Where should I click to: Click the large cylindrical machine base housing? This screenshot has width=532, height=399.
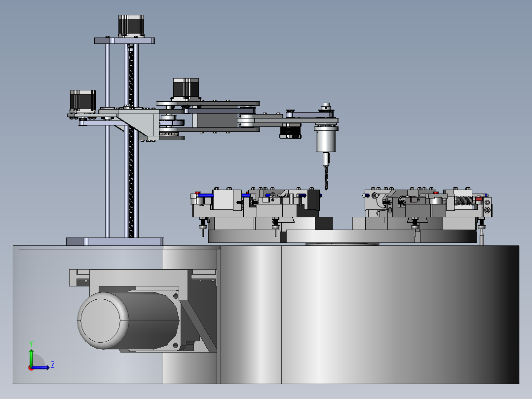(370, 315)
